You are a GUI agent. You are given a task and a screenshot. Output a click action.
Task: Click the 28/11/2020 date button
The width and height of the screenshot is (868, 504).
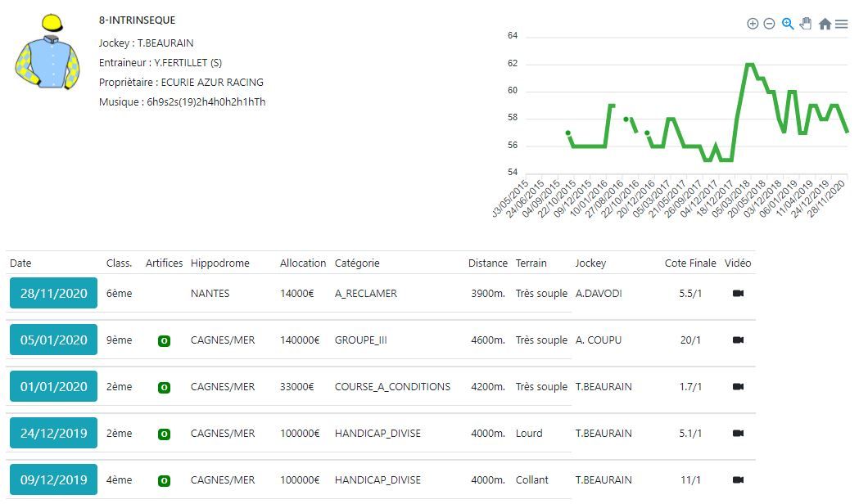[53, 294]
